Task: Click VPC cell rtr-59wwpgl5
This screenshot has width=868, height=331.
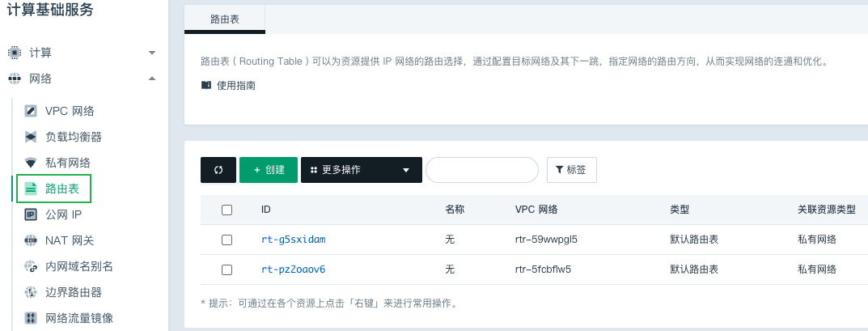Action: (x=546, y=240)
